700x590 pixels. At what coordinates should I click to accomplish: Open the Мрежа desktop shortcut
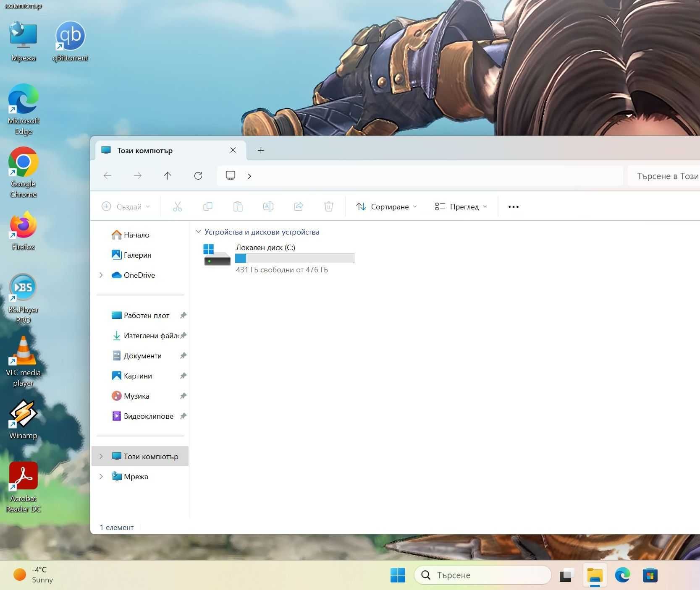(x=24, y=42)
